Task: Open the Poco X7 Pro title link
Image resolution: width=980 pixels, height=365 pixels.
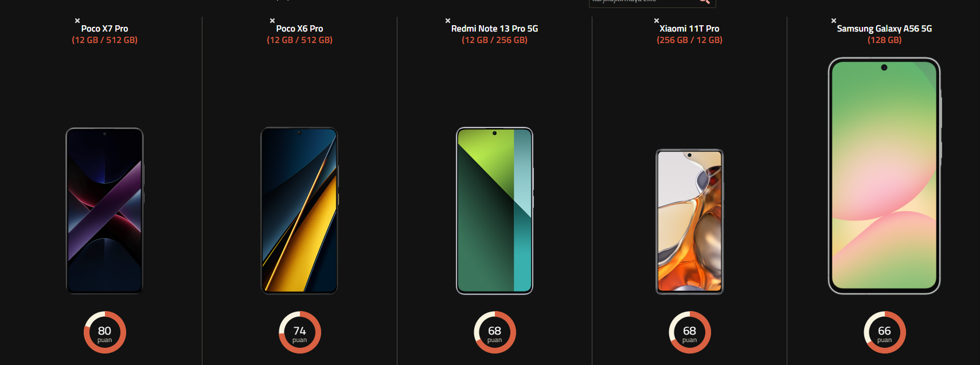Action: 104,29
